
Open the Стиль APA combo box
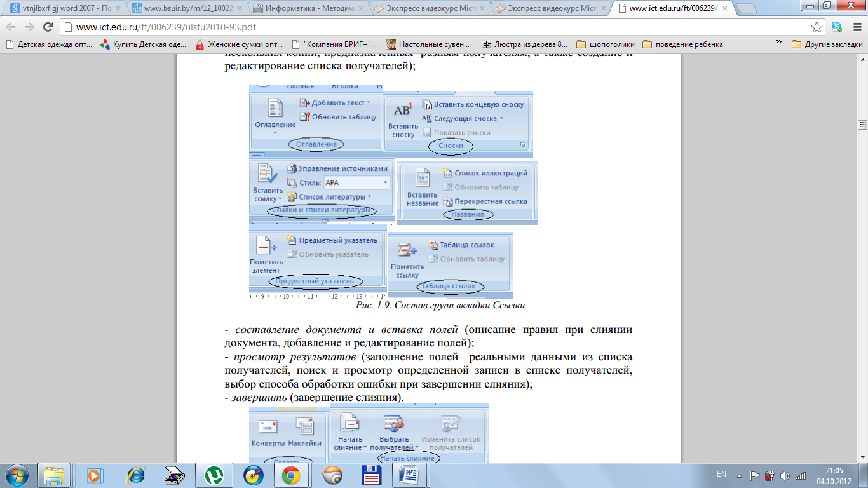click(x=356, y=182)
